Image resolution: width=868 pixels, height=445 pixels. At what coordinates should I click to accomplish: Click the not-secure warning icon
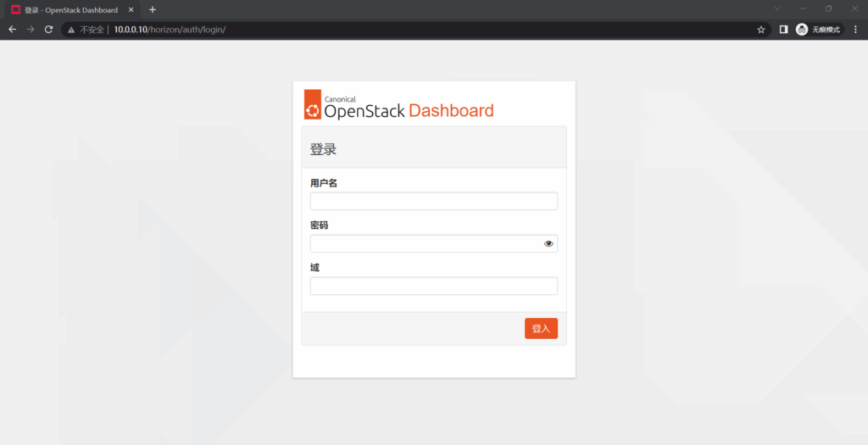coord(71,30)
